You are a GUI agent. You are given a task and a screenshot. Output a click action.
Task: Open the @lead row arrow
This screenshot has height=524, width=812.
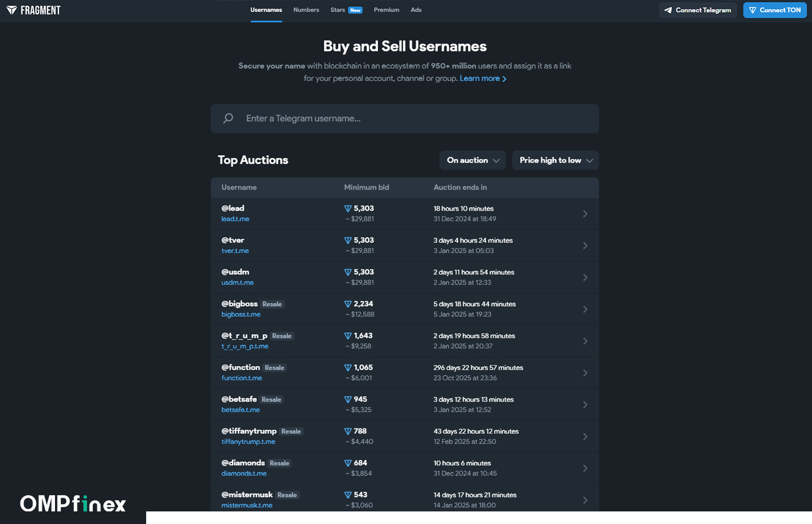coord(585,214)
